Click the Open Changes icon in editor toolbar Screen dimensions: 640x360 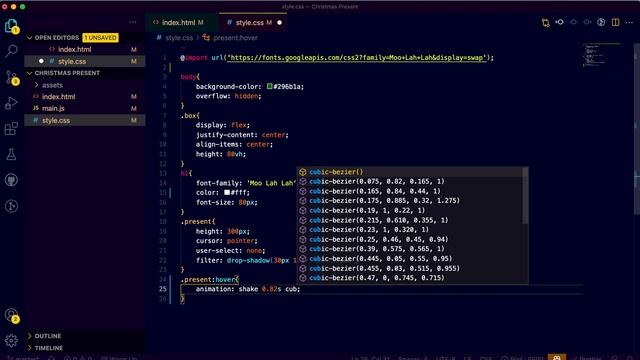(x=545, y=22)
